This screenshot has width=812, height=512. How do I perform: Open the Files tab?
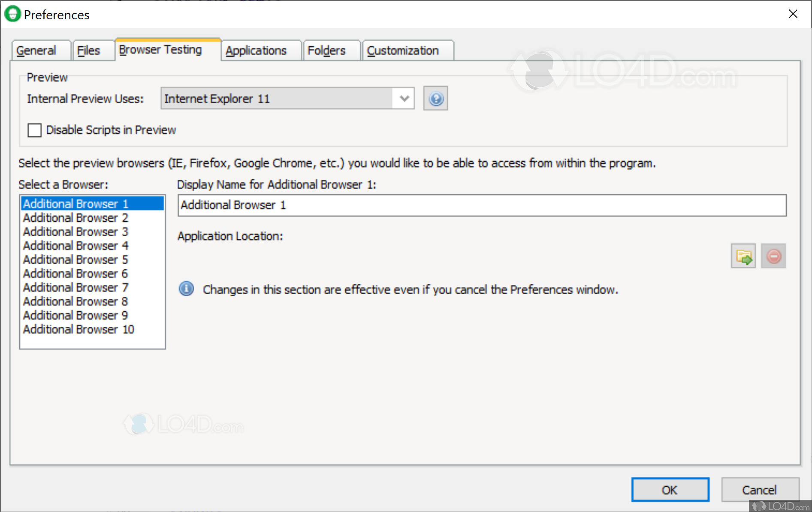[88, 51]
